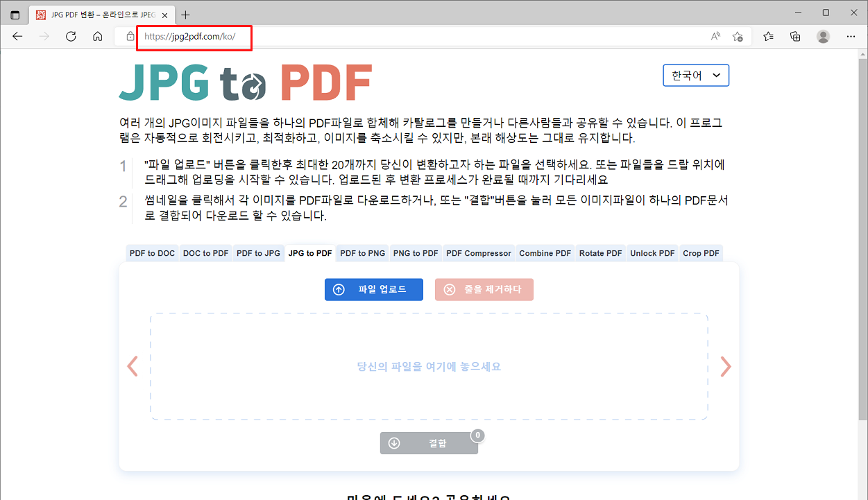Switch to the PDF to DOC tab
Image resolution: width=868 pixels, height=500 pixels.
click(152, 253)
